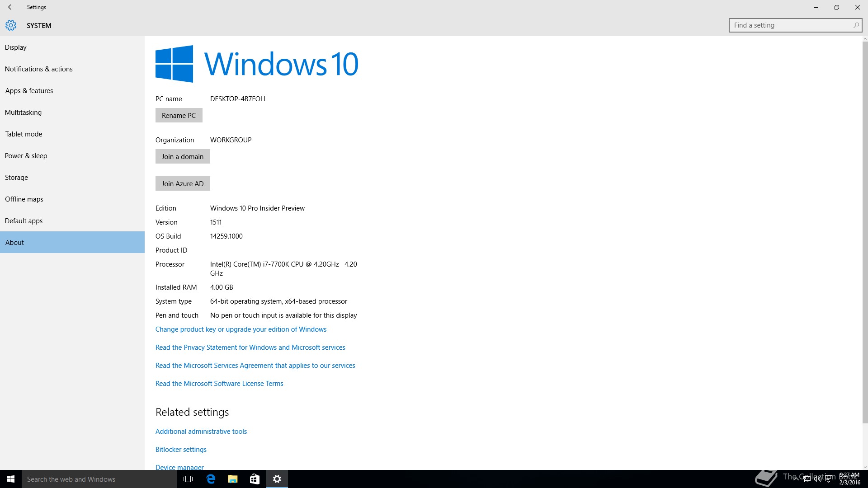The width and height of the screenshot is (868, 488).
Task: Click the vertical scrollbar thumb
Action: 865,232
